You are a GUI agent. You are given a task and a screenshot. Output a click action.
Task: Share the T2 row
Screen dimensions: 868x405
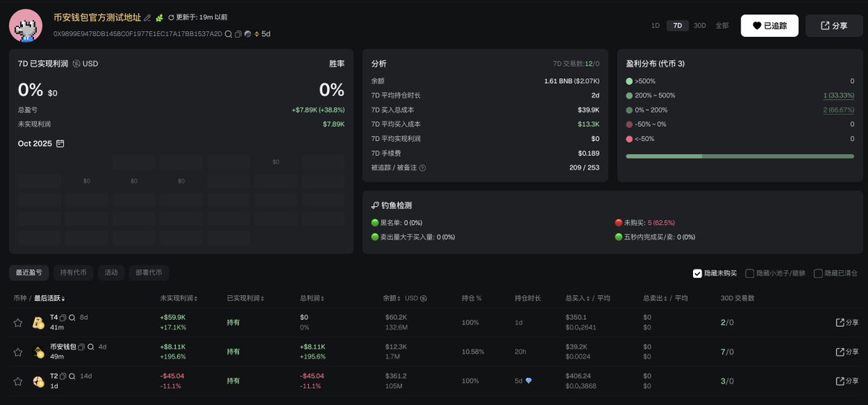pyautogui.click(x=847, y=380)
